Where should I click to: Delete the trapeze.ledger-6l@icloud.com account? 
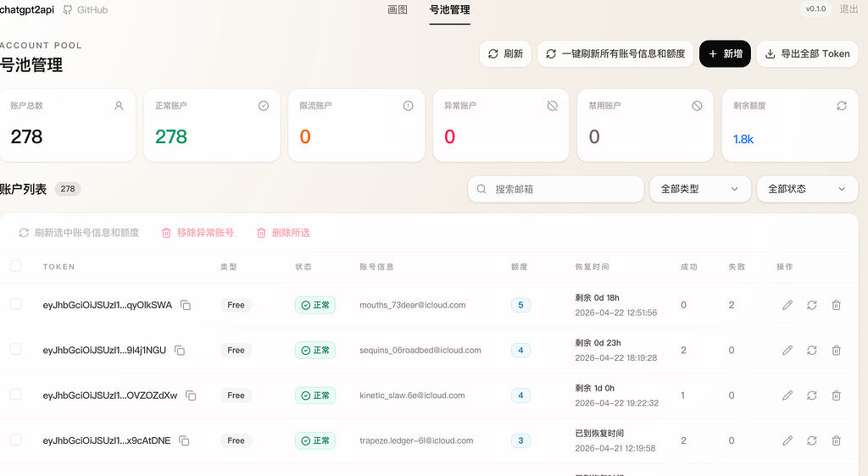(836, 440)
